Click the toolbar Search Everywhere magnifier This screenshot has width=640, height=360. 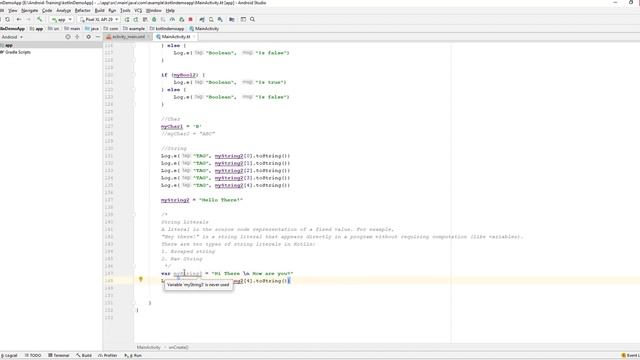tap(252, 19)
